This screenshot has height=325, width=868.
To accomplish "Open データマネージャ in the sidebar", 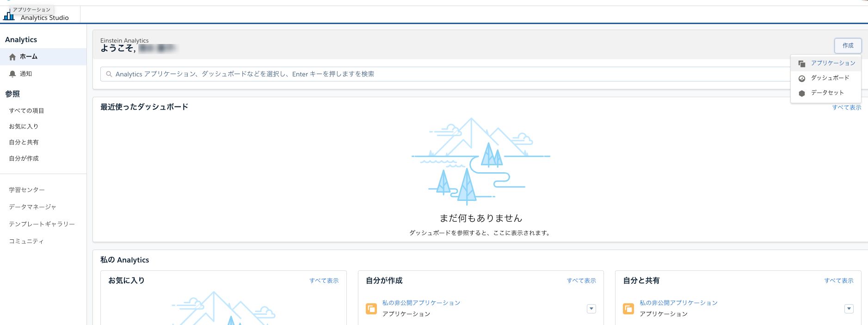I will [32, 207].
